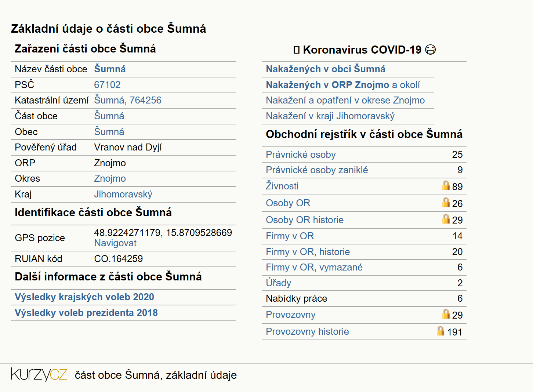Open Nakažených v ORP Znojmo link
Viewport: 533px width, 392px height.
(327, 85)
